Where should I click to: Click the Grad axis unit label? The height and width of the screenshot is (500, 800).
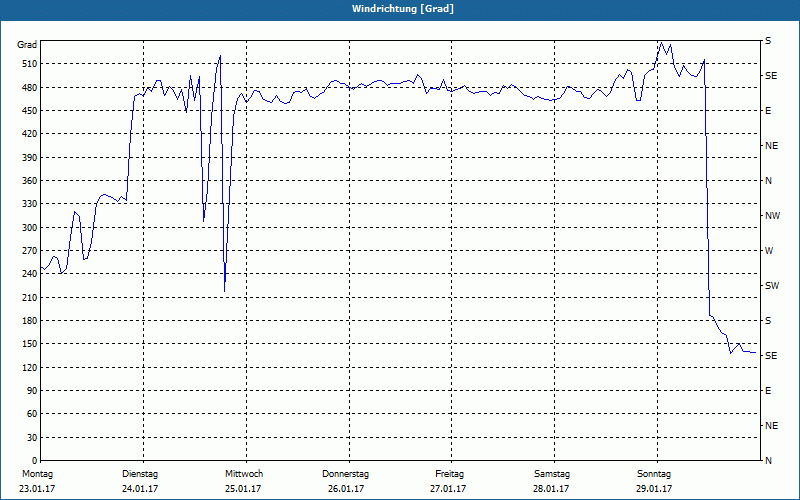pos(27,45)
